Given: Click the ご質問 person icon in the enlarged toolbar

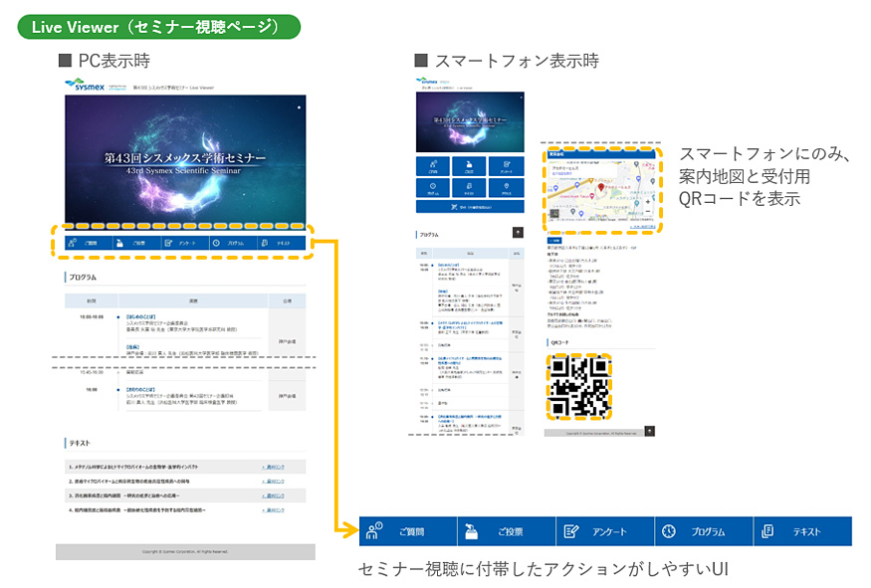Looking at the screenshot, I should point(374,531).
